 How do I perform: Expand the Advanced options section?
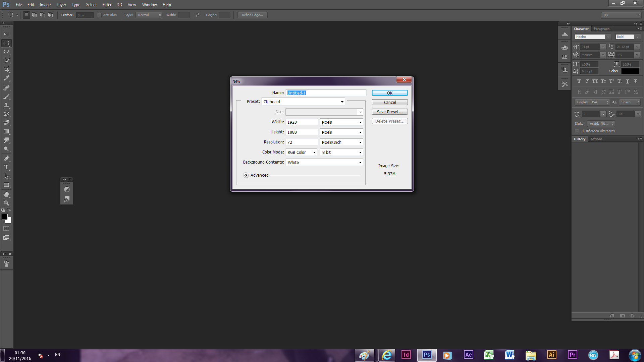click(246, 175)
